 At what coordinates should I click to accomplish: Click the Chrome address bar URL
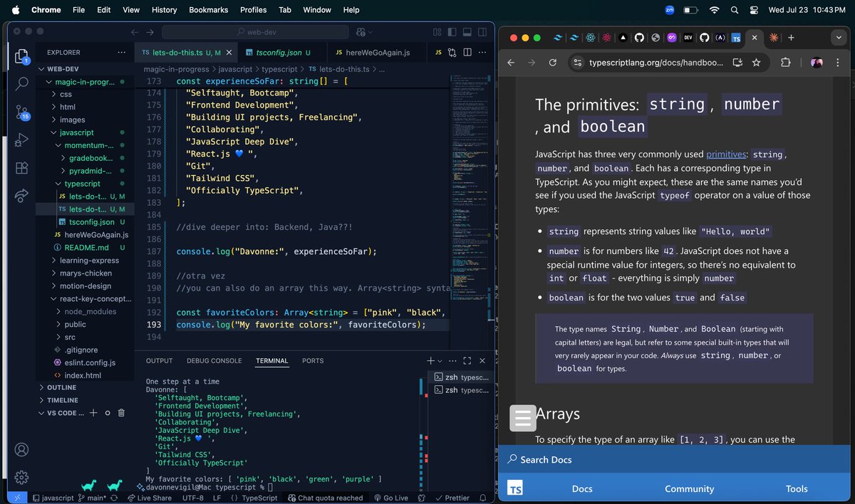pos(656,63)
